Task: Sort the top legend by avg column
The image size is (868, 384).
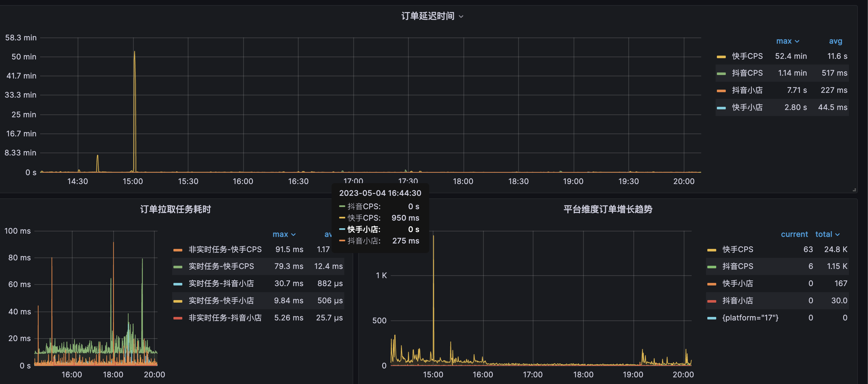Action: (835, 41)
